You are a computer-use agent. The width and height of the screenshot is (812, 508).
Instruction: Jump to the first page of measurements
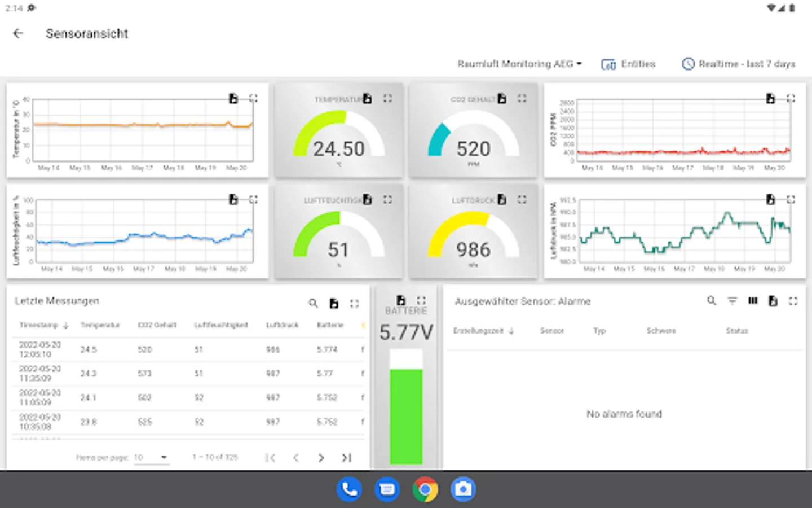[x=271, y=458]
